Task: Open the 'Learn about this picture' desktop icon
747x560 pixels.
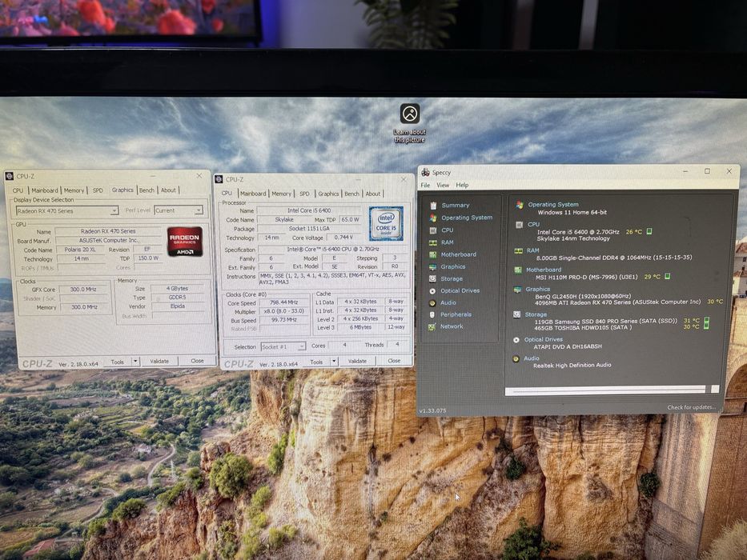Action: point(410,123)
